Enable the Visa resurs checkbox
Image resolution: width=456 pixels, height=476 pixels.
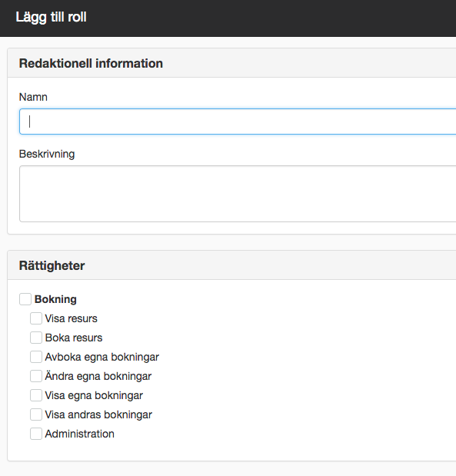click(x=36, y=318)
